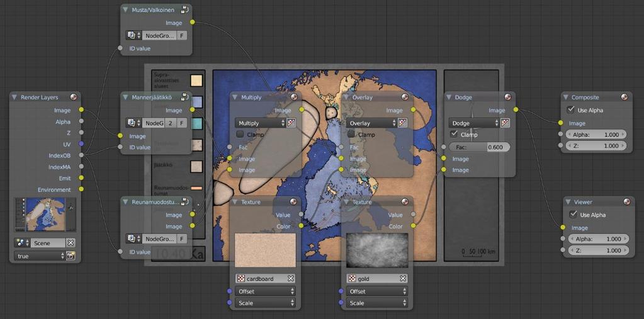Collapse the Render Layers node triangle
This screenshot has height=319, width=644.
(14, 98)
